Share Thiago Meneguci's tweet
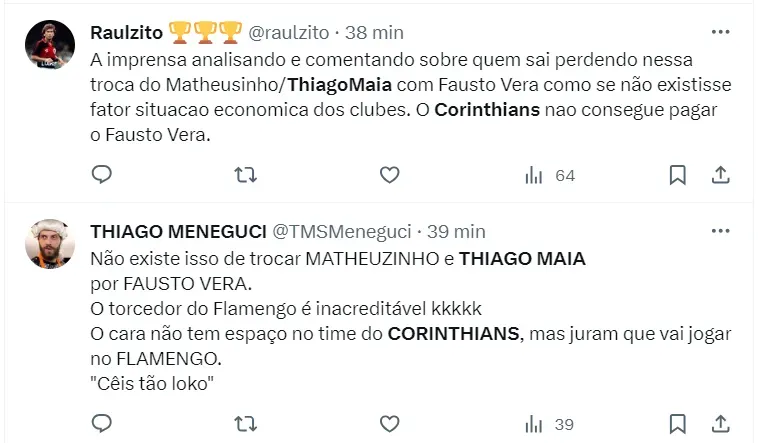Image resolution: width=758 pixels, height=443 pixels. 720,424
